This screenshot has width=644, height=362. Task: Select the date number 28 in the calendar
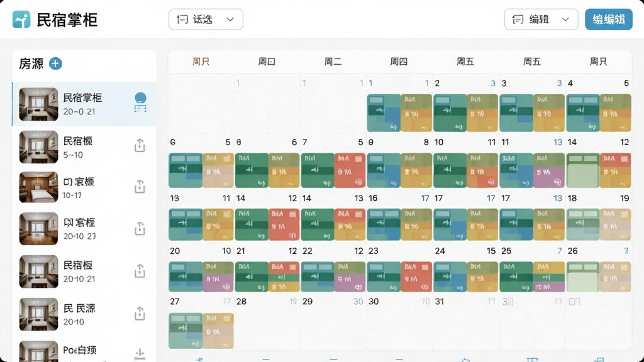click(x=241, y=302)
